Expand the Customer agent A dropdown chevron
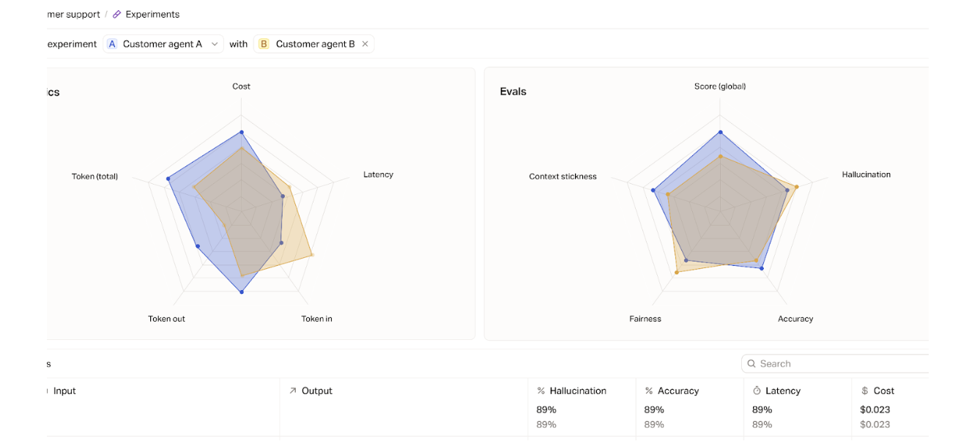This screenshot has width=980, height=444. pyautogui.click(x=215, y=44)
